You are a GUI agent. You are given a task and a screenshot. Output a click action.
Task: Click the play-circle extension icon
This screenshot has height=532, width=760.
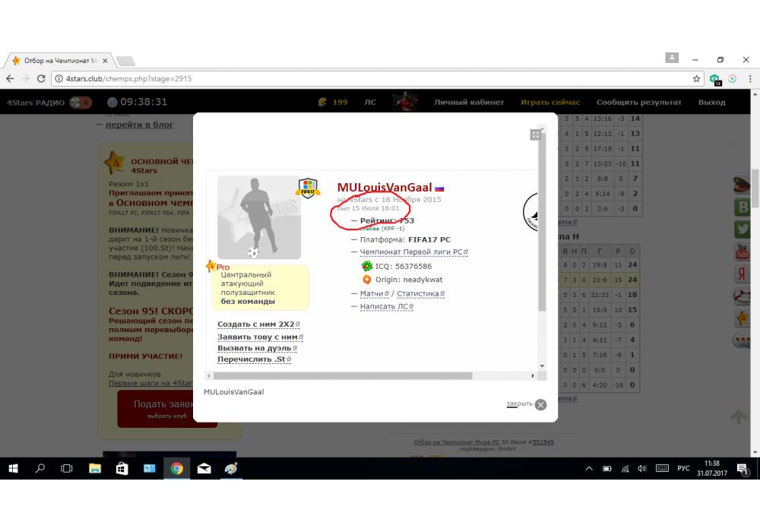pyautogui.click(x=732, y=78)
